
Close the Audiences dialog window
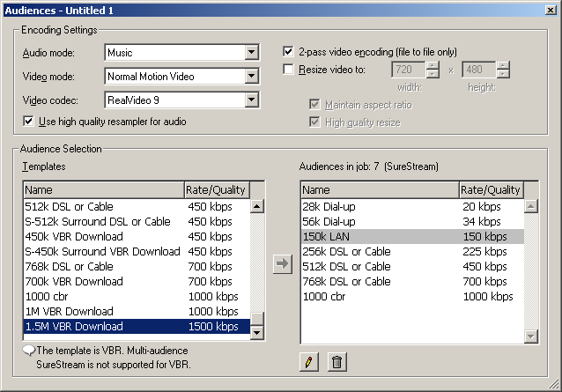(x=551, y=10)
